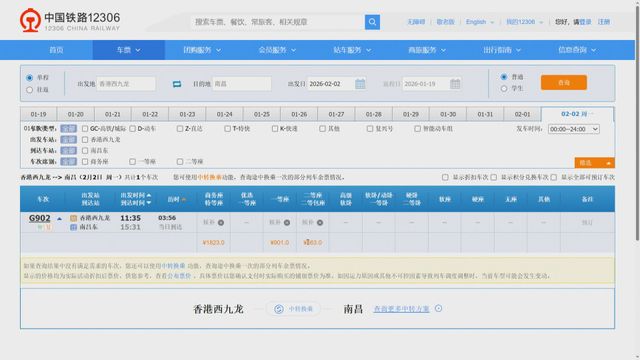Open the departure time range dropdown

click(574, 129)
